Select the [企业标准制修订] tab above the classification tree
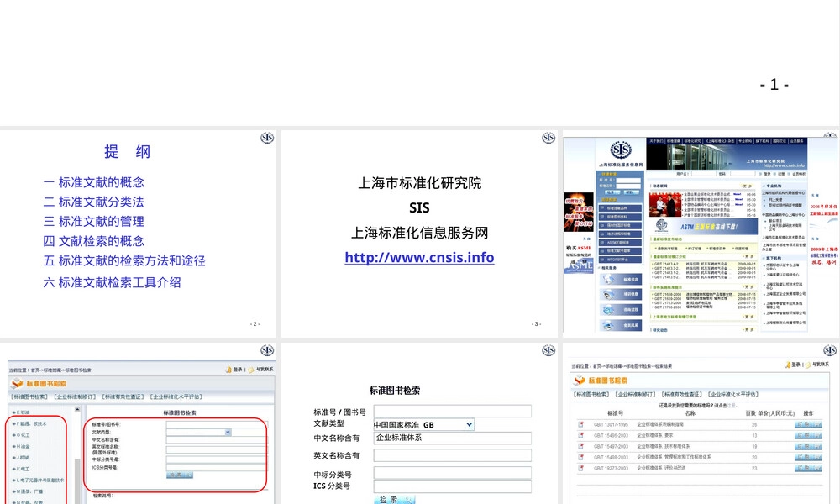 point(75,396)
